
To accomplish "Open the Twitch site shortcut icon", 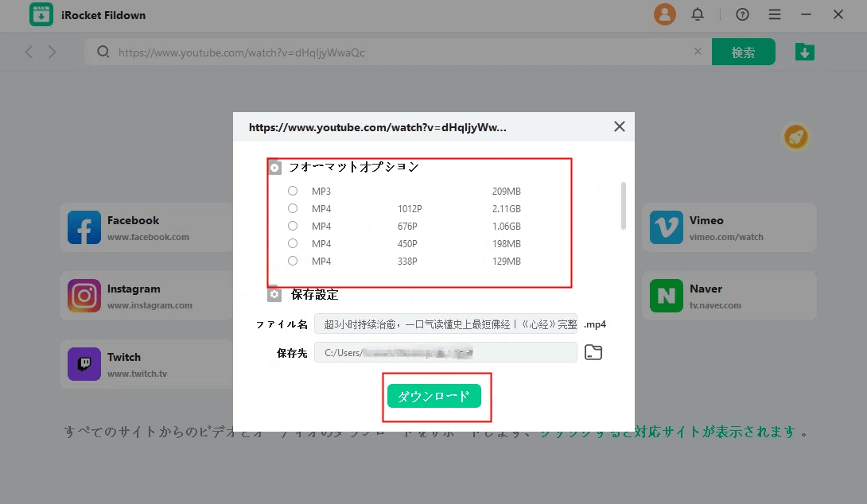I will click(84, 363).
